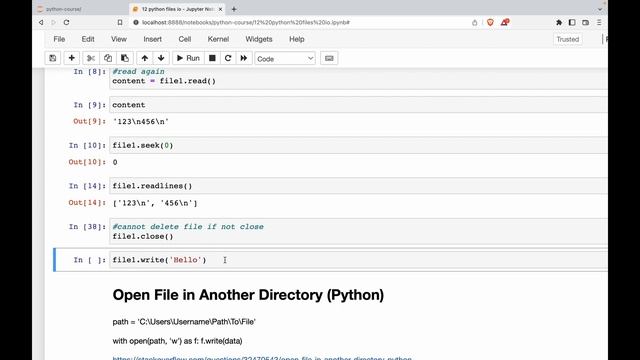Open the Kernel menu
Image resolution: width=640 pixels, height=360 pixels.
pyautogui.click(x=218, y=39)
